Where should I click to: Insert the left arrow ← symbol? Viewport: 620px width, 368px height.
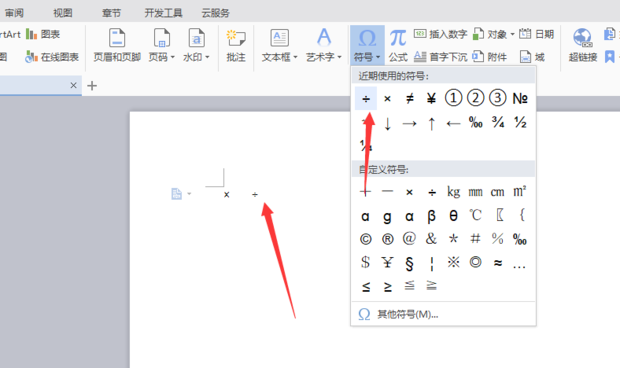pos(454,124)
